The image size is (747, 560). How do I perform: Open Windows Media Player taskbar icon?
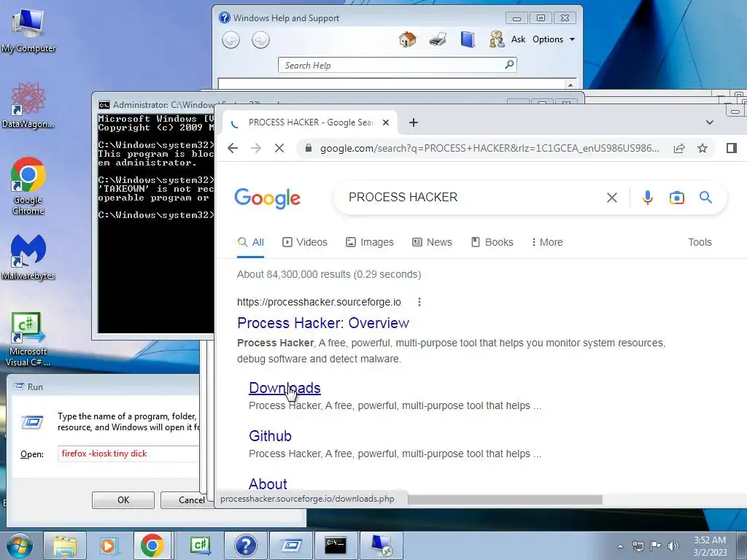pos(109,545)
